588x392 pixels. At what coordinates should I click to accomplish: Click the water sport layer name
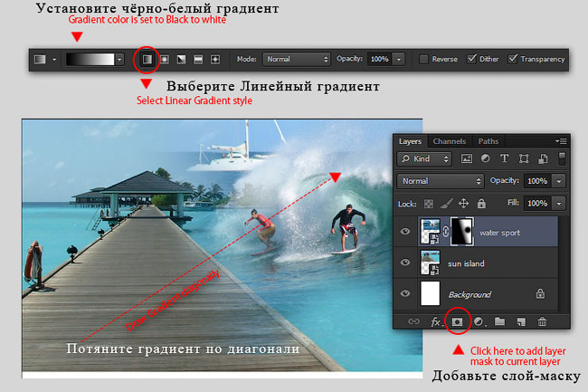pos(500,233)
